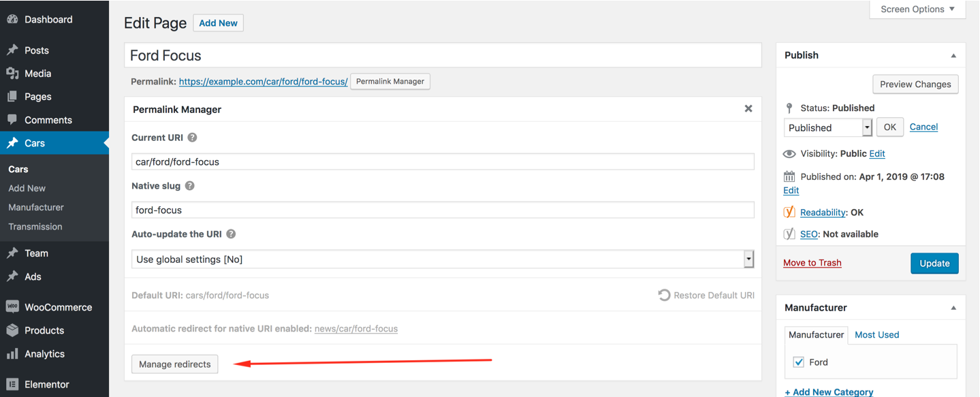This screenshot has height=397, width=980.
Task: Click the Analytics bar chart icon
Action: (12, 354)
